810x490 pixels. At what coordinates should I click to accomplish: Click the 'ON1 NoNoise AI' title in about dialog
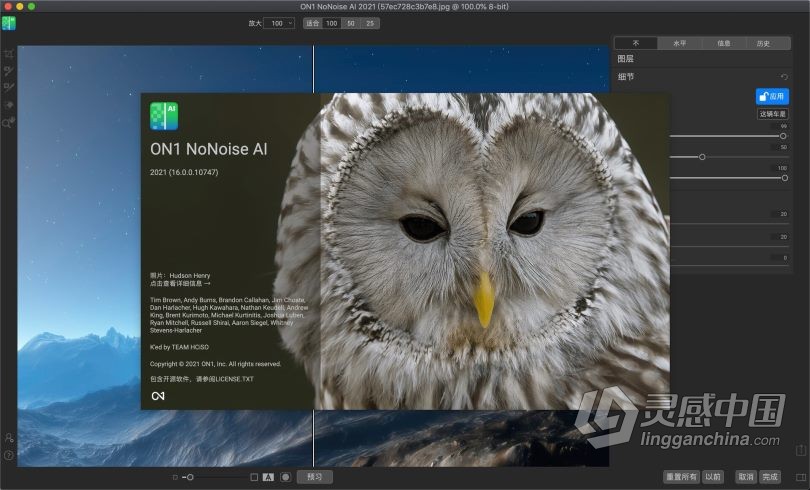[x=209, y=149]
